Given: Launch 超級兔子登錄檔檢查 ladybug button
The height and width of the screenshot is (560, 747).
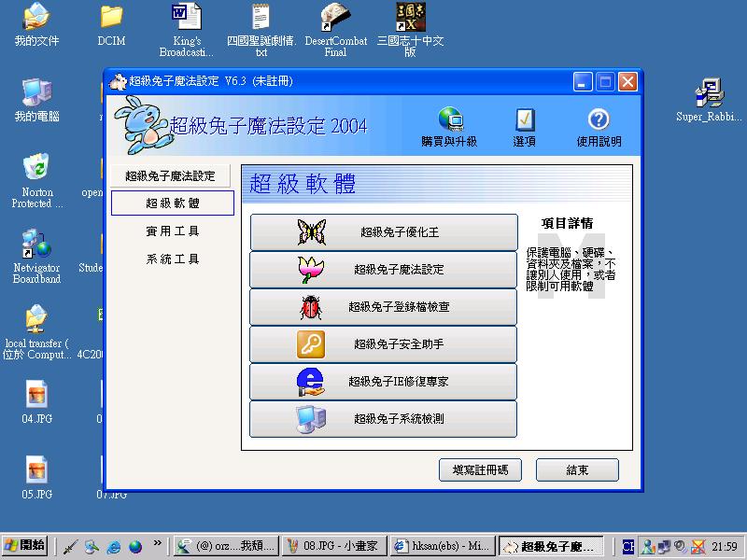Looking at the screenshot, I should (384, 307).
